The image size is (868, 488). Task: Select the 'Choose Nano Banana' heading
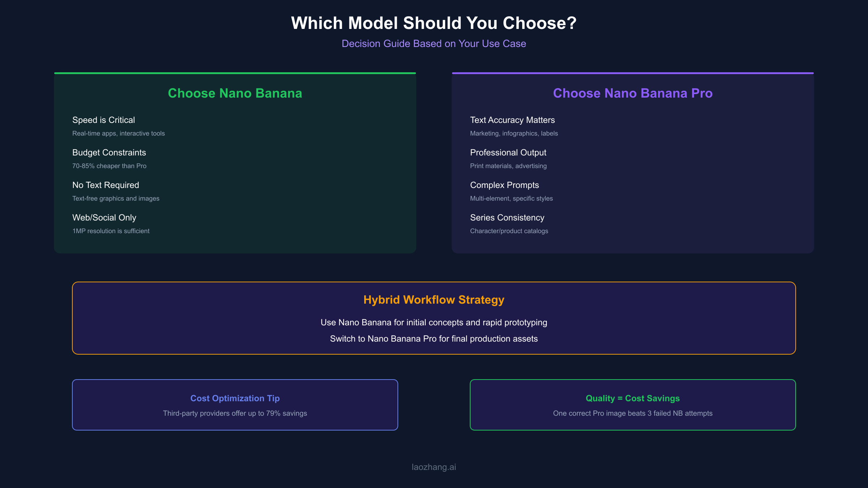pyautogui.click(x=235, y=93)
